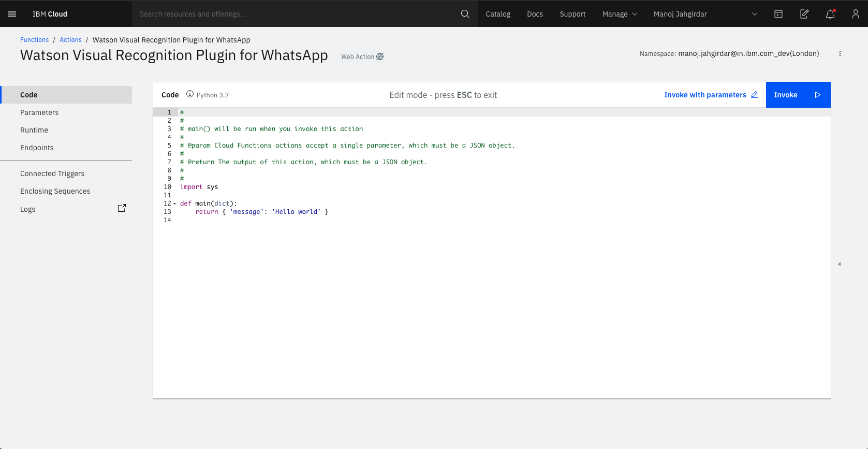This screenshot has height=449, width=868.
Task: Open the hamburger navigation menu
Action: 12,14
